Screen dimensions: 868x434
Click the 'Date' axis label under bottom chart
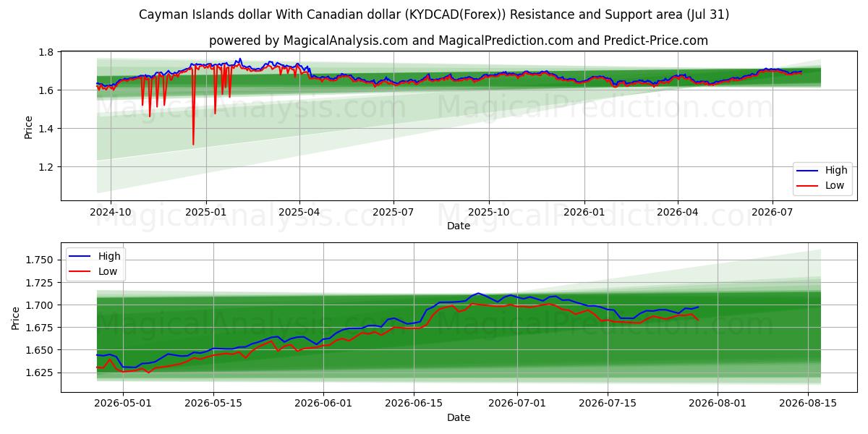(x=459, y=417)
